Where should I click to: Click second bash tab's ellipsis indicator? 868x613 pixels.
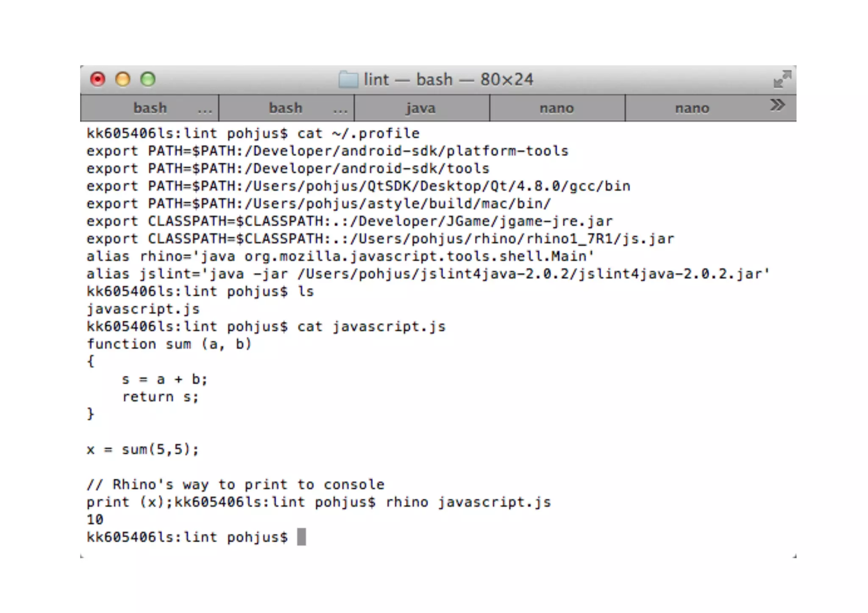coord(340,111)
